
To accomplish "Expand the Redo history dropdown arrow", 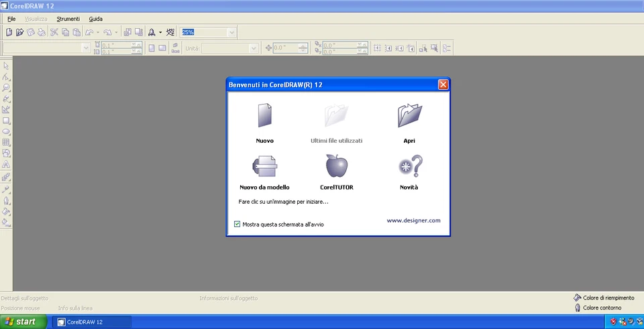I will 117,32.
